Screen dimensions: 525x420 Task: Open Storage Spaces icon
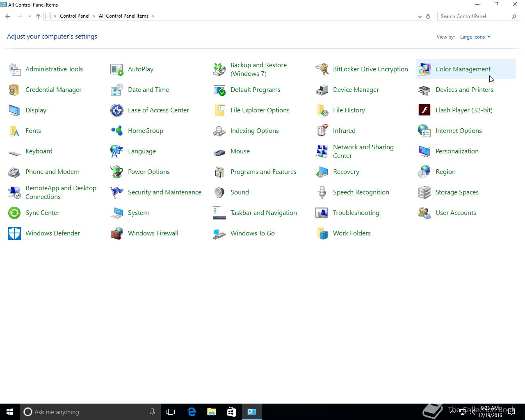425,192
